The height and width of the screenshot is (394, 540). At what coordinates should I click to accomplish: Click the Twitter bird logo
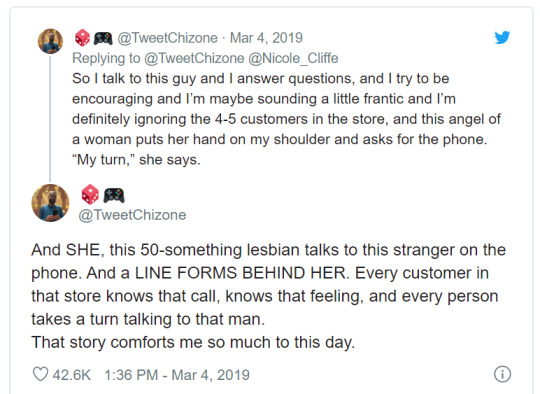(x=502, y=37)
